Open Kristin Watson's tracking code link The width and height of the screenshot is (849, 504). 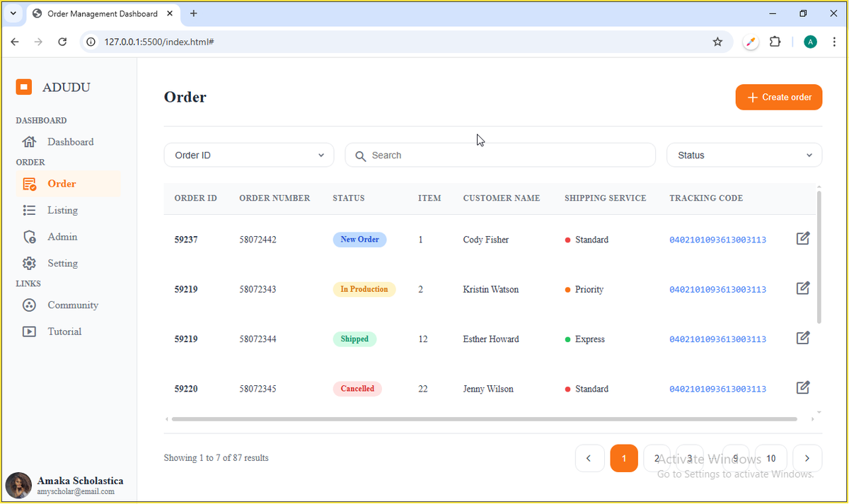(717, 288)
